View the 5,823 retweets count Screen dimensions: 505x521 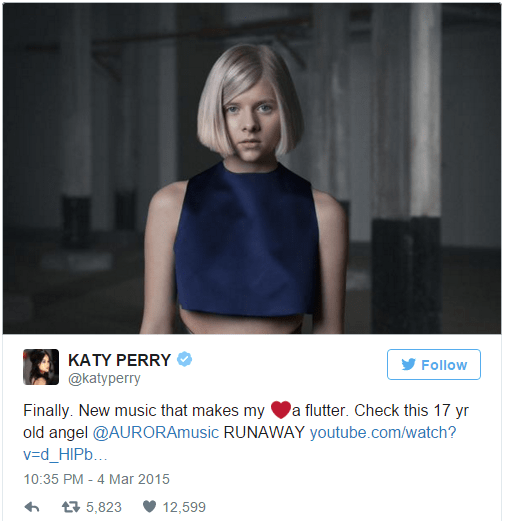(x=104, y=507)
